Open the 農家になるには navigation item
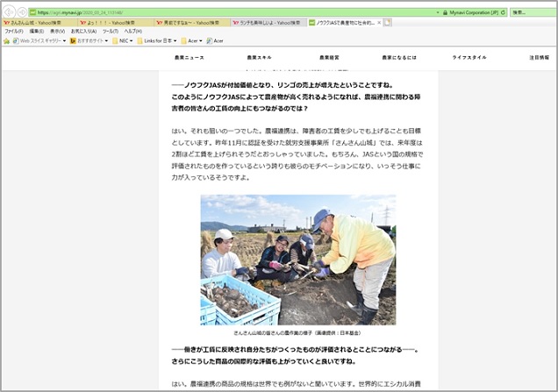 399,58
